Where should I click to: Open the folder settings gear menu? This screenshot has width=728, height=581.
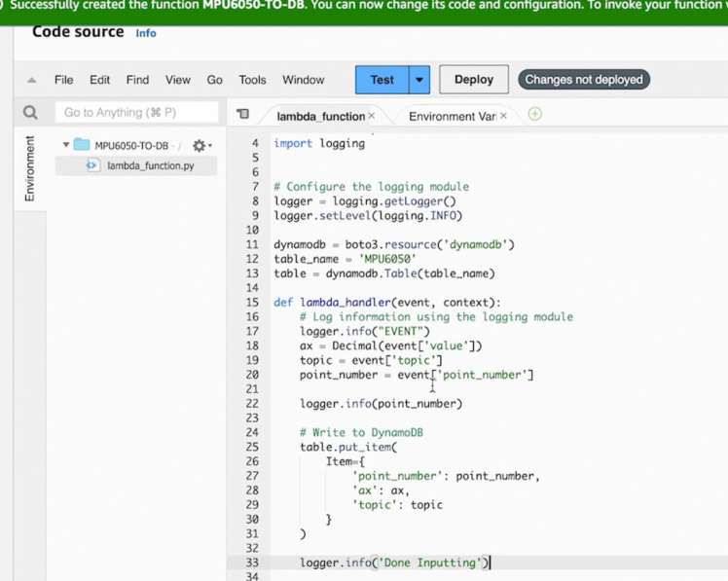[200, 146]
